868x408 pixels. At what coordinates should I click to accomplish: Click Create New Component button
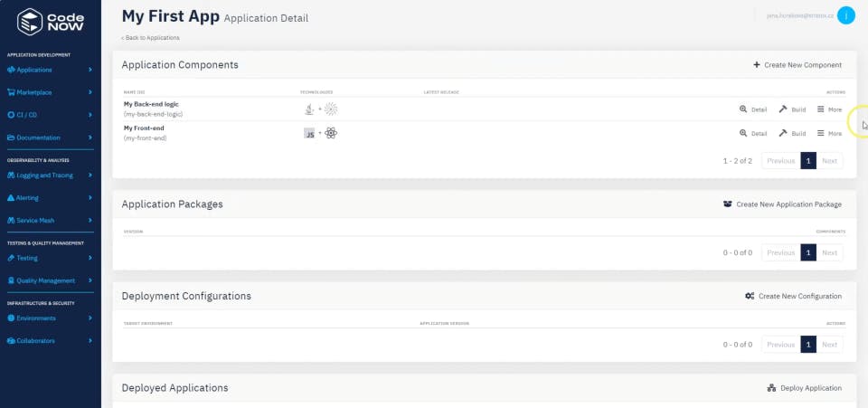(797, 65)
